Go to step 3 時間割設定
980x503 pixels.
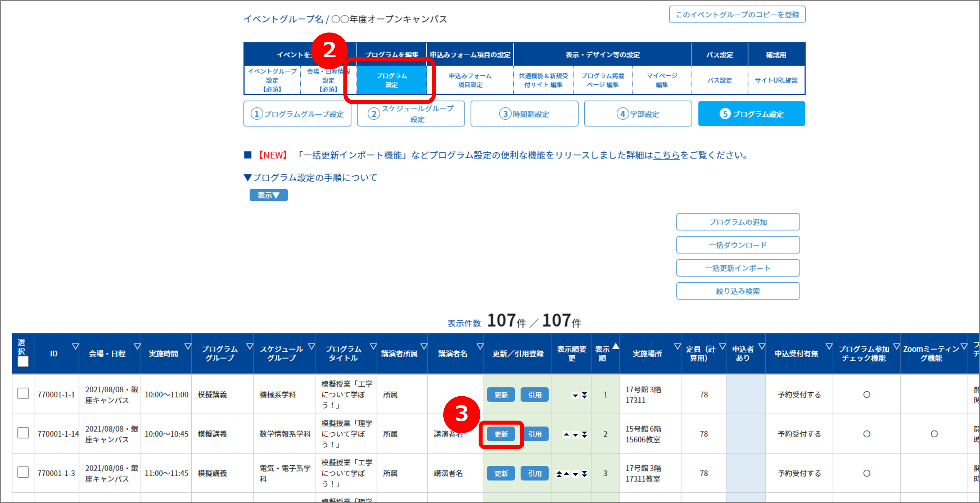524,114
